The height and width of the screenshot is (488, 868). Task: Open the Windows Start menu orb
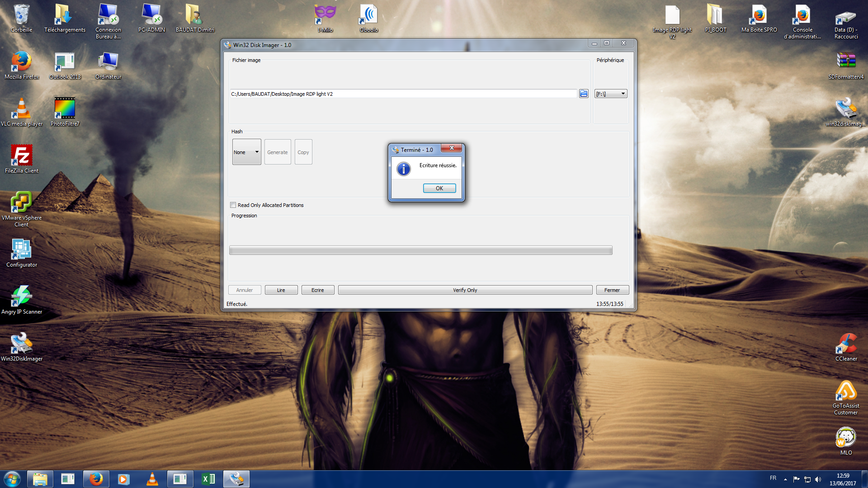click(12, 479)
